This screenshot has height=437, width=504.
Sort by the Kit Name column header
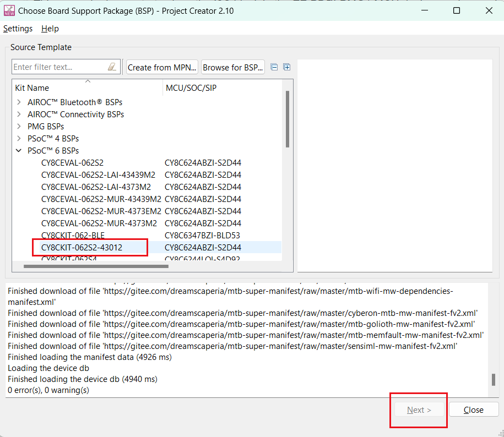click(88, 88)
